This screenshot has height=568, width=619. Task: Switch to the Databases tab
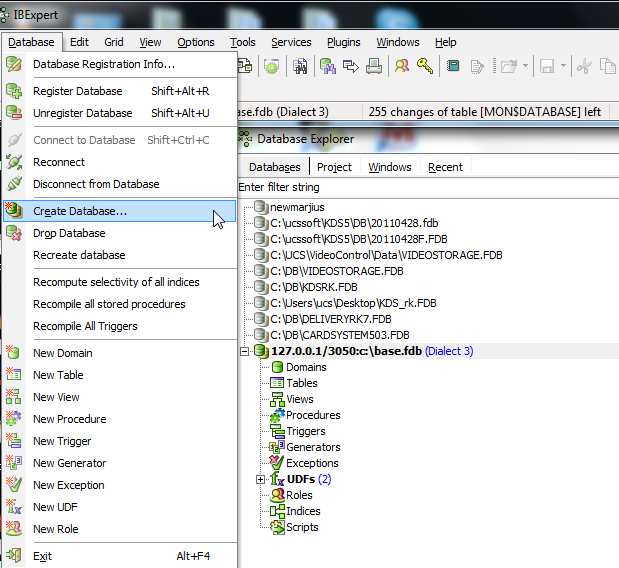(274, 167)
